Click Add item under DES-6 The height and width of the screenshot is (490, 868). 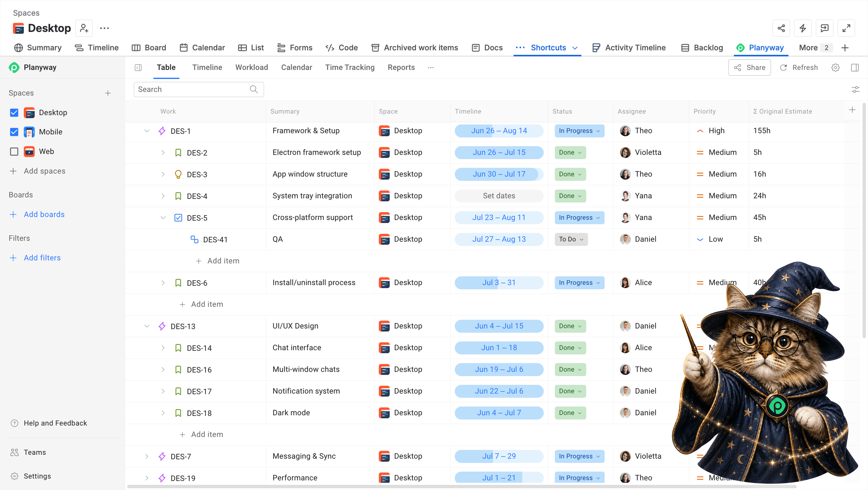pyautogui.click(x=201, y=304)
